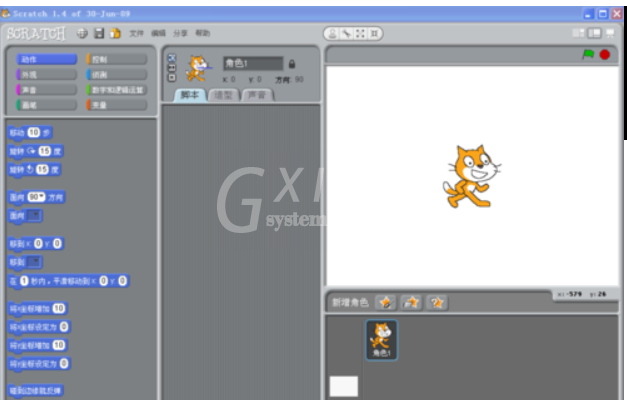Switch to the 脚本 tab
Viewport: 627px width, 400px height.
click(190, 95)
